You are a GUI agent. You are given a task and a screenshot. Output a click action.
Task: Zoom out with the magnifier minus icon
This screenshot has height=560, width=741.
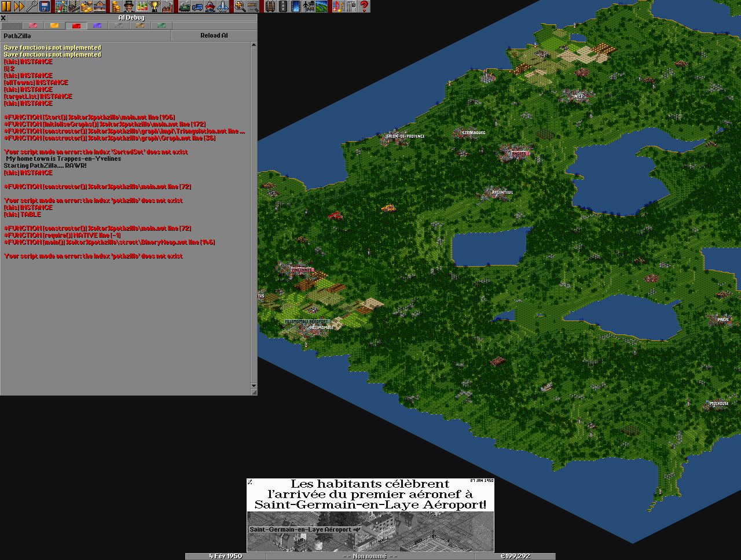click(x=252, y=6)
